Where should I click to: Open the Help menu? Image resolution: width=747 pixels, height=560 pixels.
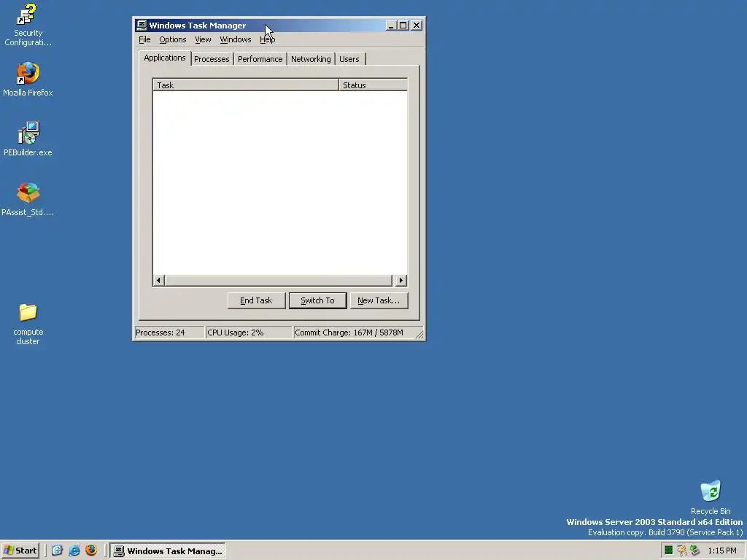(267, 39)
